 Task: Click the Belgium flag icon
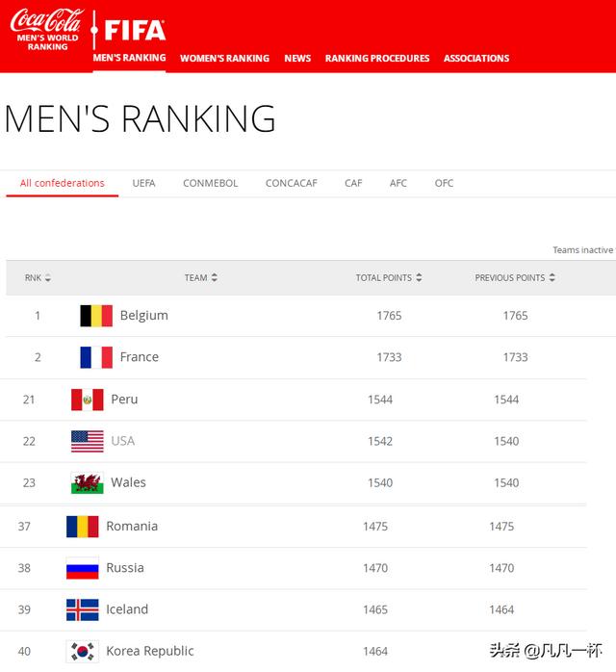tap(96, 316)
